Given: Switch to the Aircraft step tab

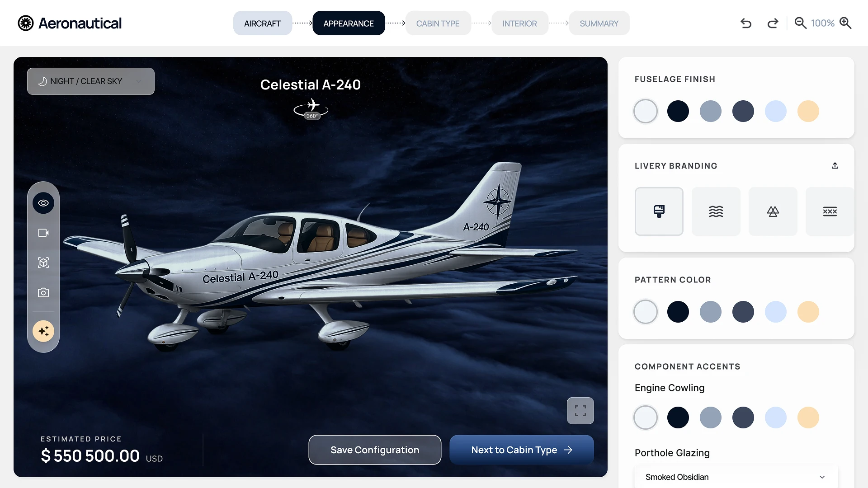Looking at the screenshot, I should point(262,23).
